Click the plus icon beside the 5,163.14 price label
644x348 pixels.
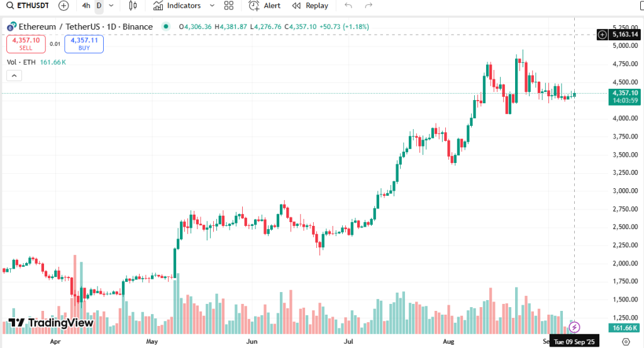pos(602,34)
